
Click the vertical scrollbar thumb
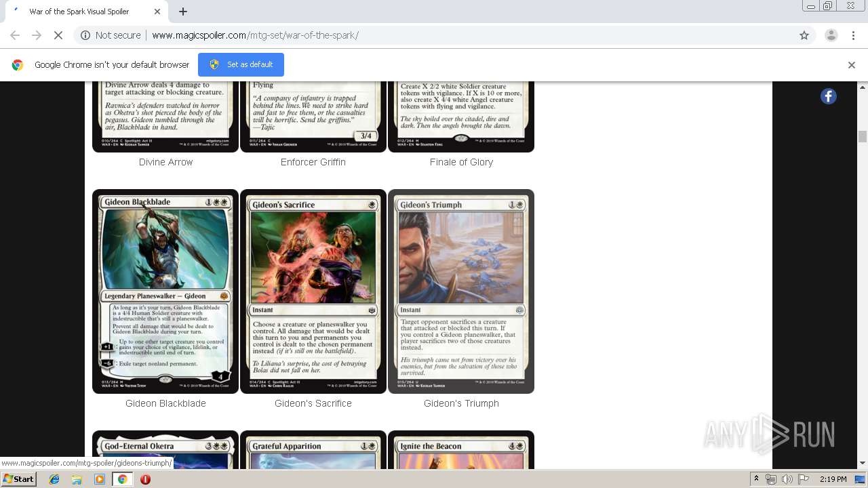click(x=863, y=136)
